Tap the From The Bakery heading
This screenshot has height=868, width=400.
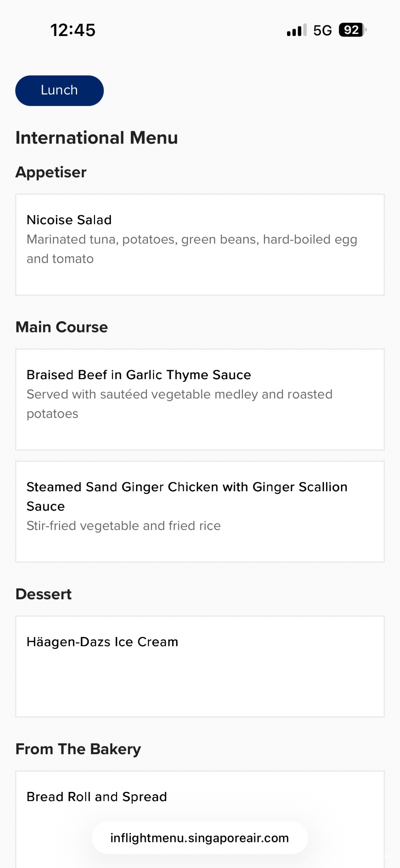(78, 749)
